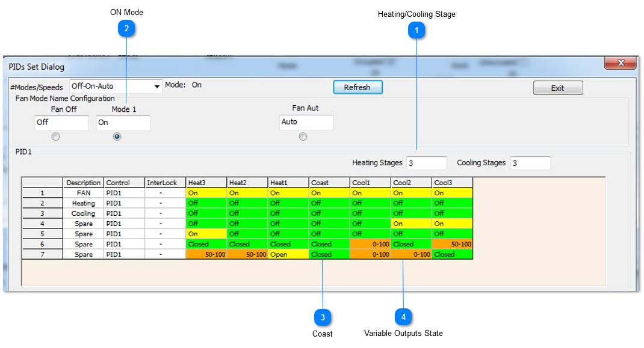Image resolution: width=644 pixels, height=348 pixels.
Task: Click the Spare description cell in row 4
Action: tap(84, 224)
